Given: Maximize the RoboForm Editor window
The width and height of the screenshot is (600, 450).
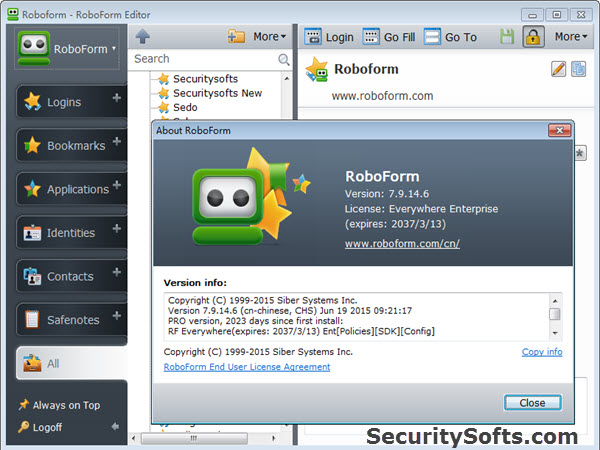Looking at the screenshot, I should pyautogui.click(x=556, y=15).
